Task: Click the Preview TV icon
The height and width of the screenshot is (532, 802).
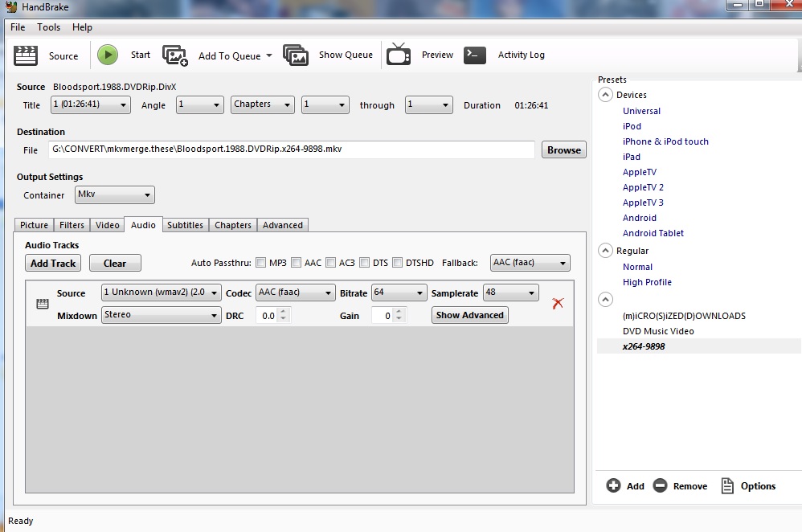Action: click(399, 54)
